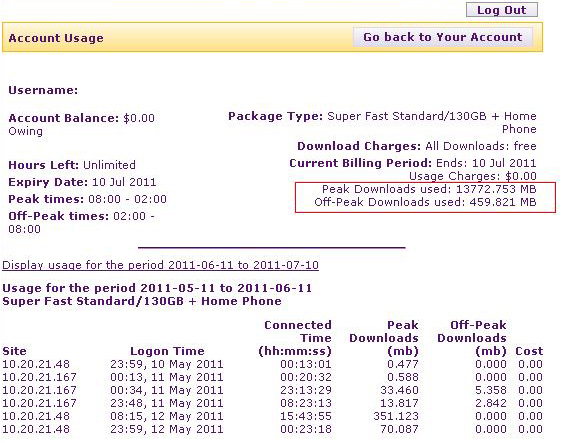Screen dimensions: 561x443
Task: Click the Site column header
Action: (14, 351)
